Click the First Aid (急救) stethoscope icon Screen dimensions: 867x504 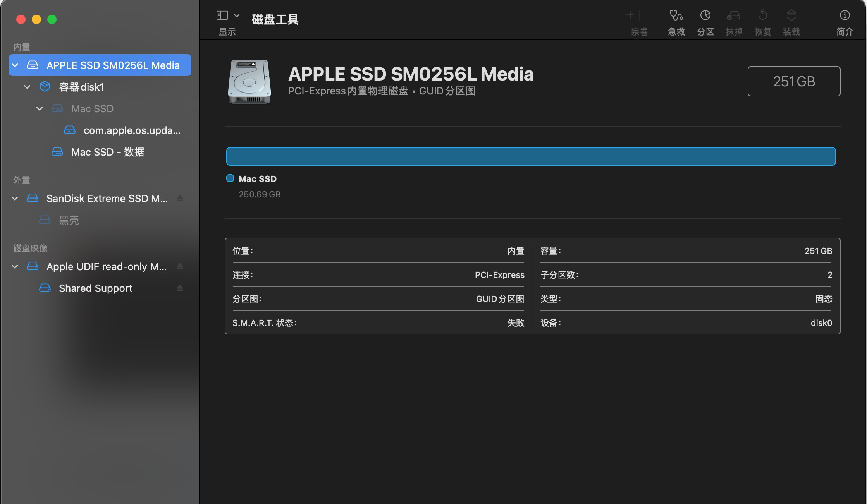coord(676,15)
